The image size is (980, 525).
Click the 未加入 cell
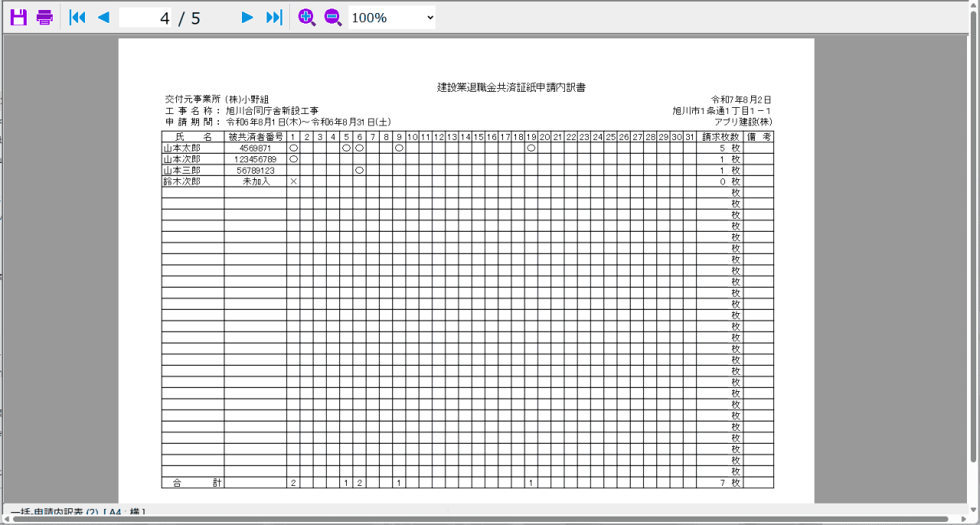point(256,181)
